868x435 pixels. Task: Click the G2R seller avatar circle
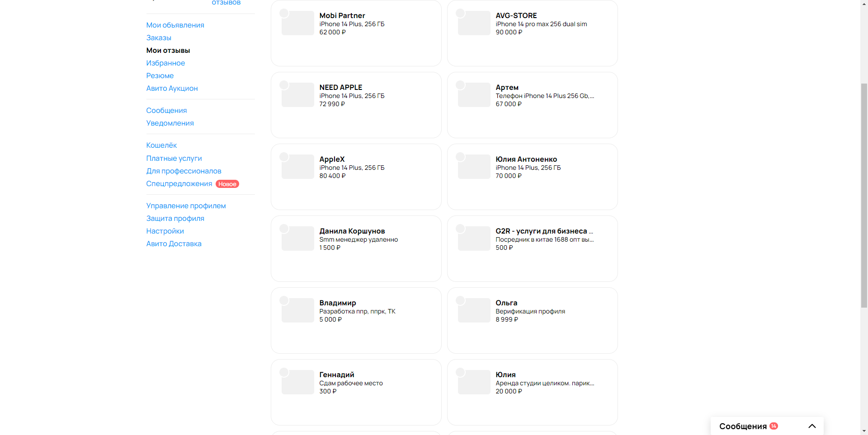pos(460,229)
